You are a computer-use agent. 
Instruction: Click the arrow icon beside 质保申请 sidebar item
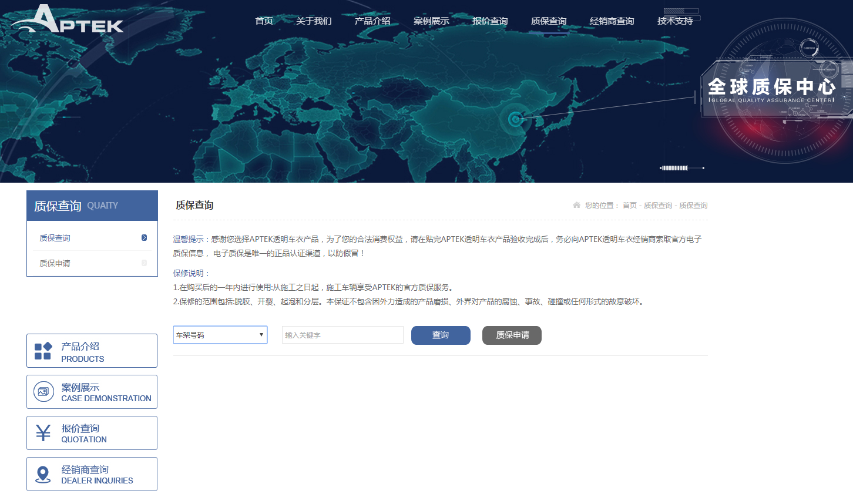[x=144, y=263]
